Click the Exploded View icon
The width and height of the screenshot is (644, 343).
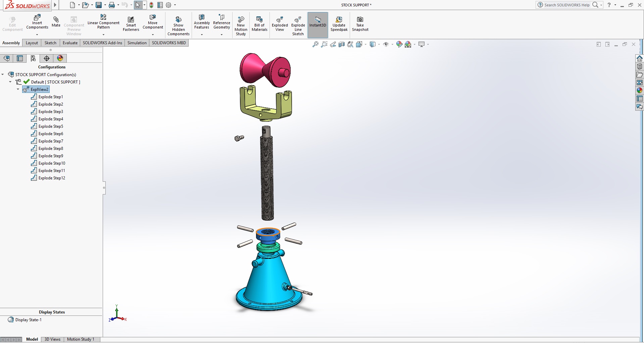click(280, 19)
